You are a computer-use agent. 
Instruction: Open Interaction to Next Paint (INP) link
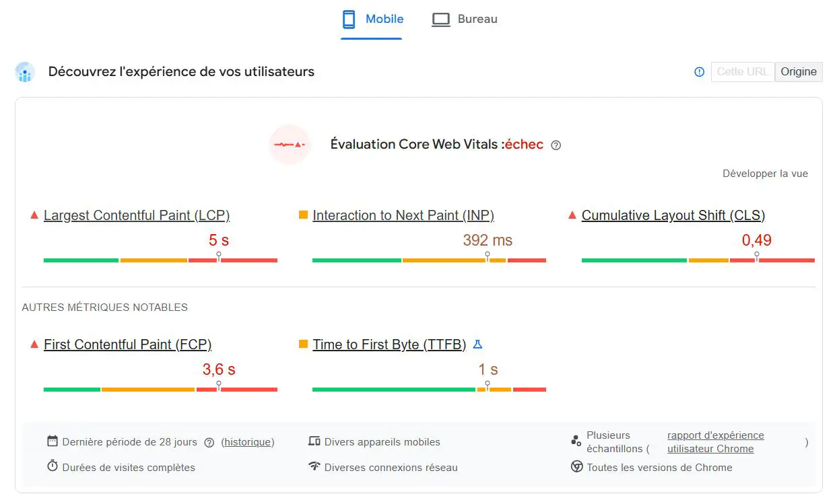[x=403, y=216]
